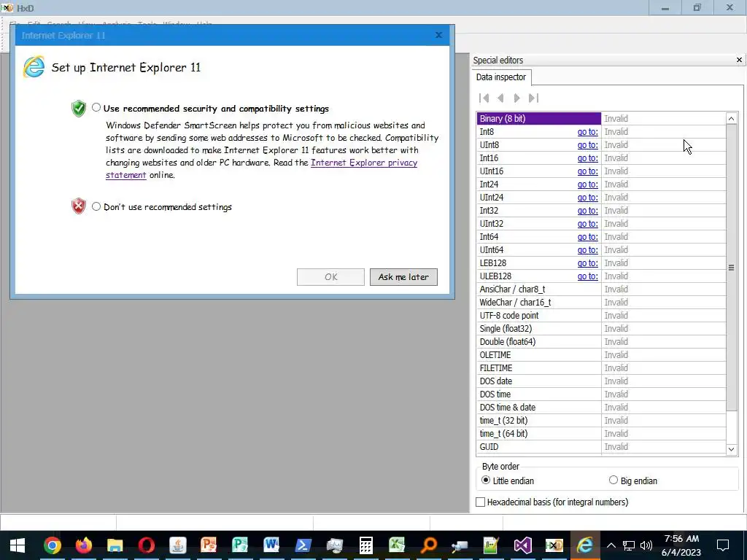The image size is (747, 560).
Task: Open PowerShell from the taskbar
Action: (303, 545)
